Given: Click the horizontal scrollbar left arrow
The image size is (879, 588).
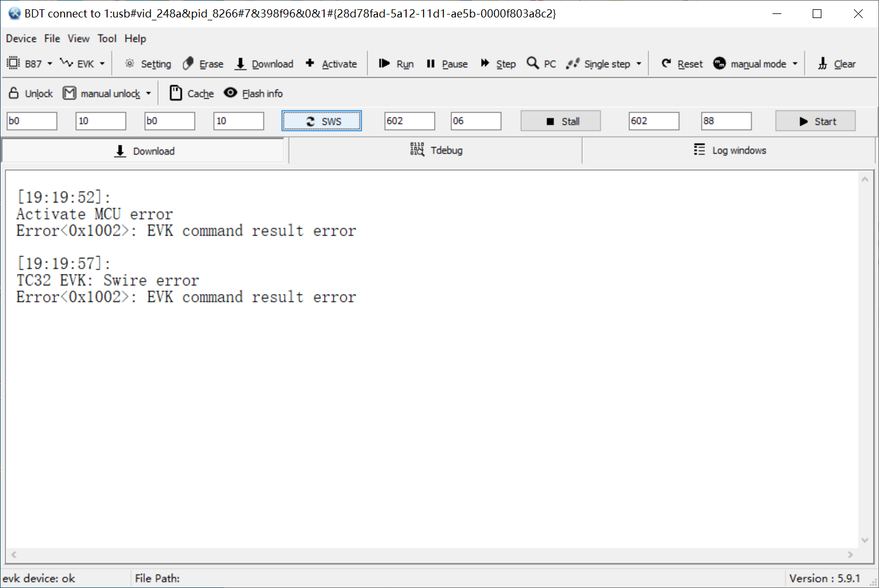Looking at the screenshot, I should click(x=14, y=555).
